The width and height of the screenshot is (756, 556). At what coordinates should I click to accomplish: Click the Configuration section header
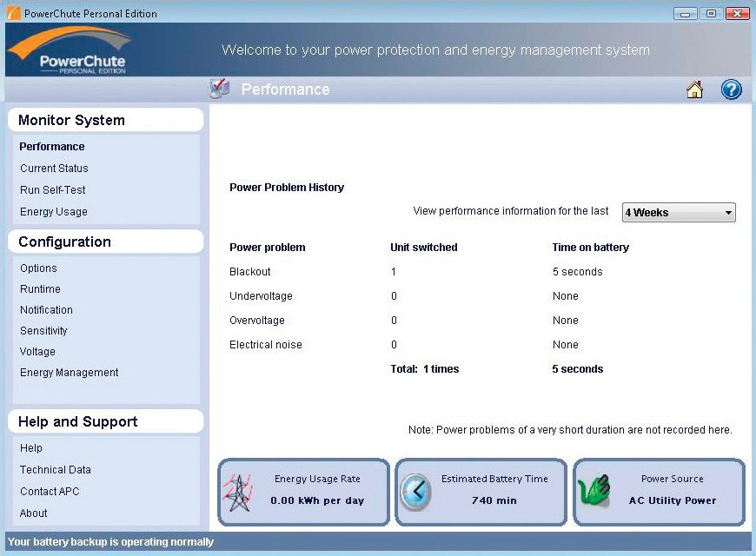point(106,242)
